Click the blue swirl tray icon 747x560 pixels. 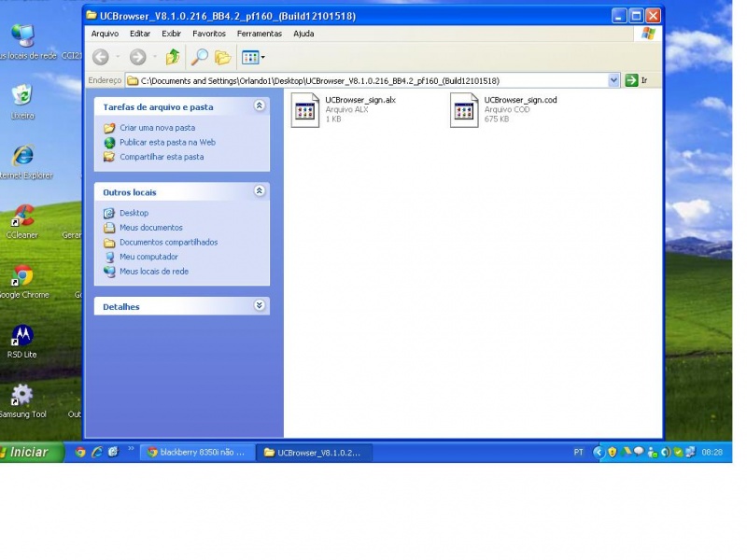666,453
